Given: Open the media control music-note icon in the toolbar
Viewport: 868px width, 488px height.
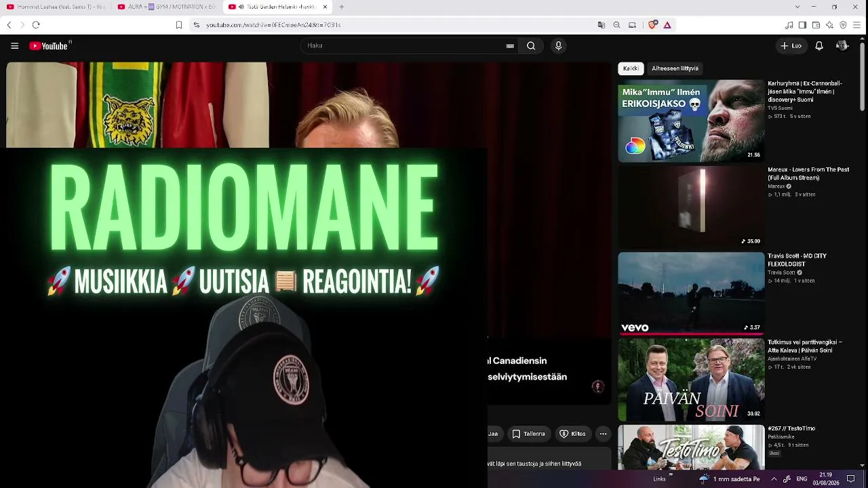Looking at the screenshot, I should [789, 25].
